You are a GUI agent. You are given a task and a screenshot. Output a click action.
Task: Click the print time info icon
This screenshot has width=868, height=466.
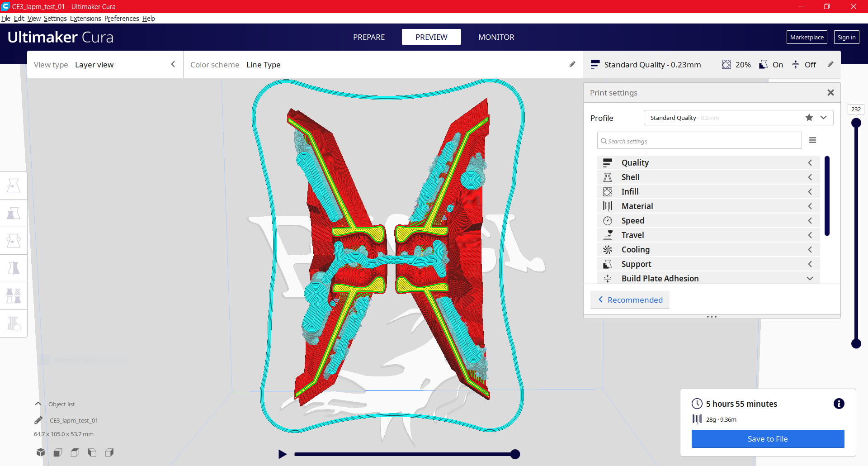click(x=839, y=404)
